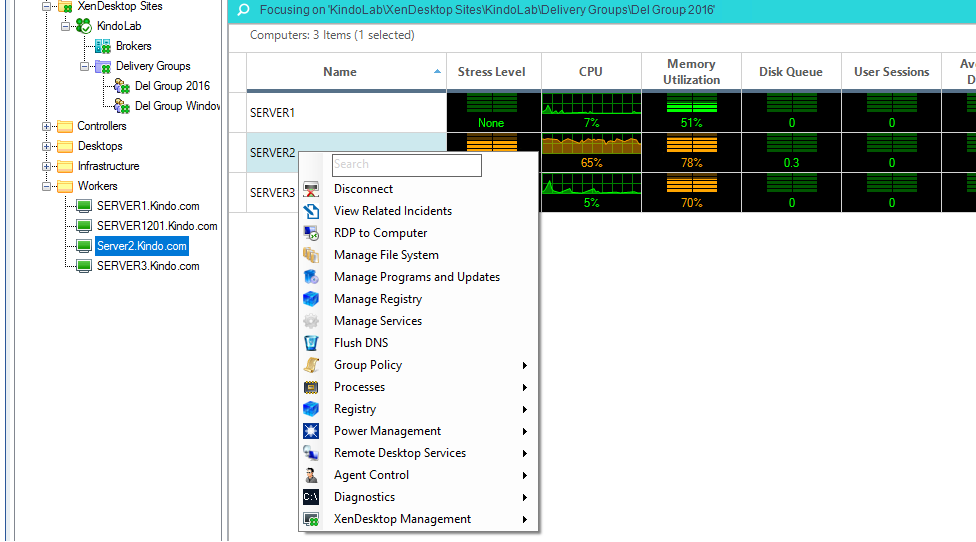Click the context menu Search field
The width and height of the screenshot is (976, 542).
(406, 165)
